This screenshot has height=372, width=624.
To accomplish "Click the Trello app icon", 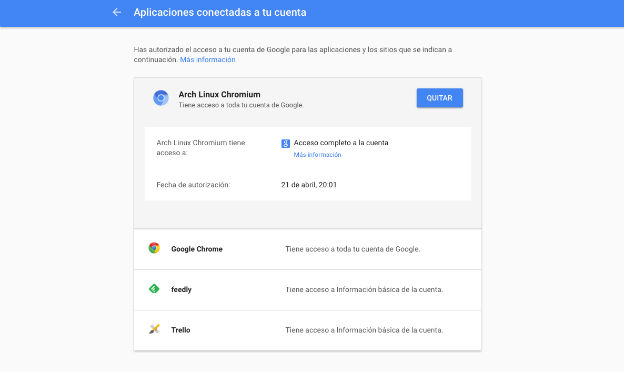I will pos(154,329).
